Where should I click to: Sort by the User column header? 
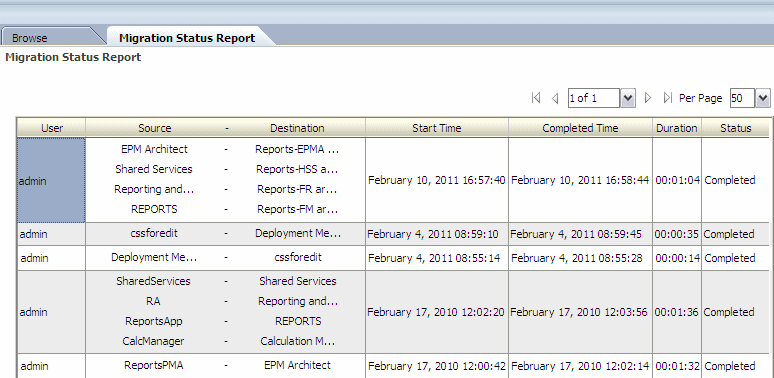(x=51, y=128)
